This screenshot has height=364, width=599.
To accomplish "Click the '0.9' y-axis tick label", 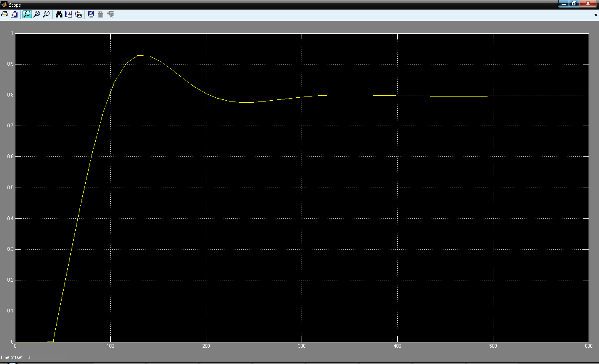I will (10, 64).
